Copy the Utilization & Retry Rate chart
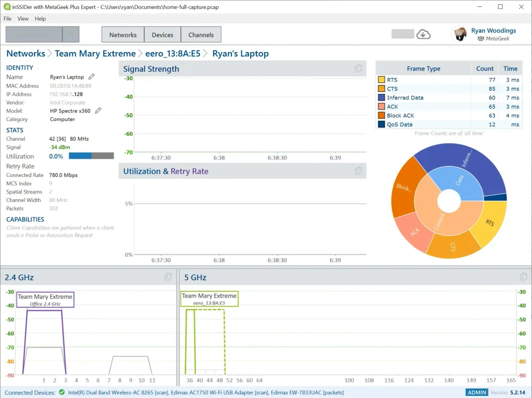The width and height of the screenshot is (532, 398). tap(359, 171)
